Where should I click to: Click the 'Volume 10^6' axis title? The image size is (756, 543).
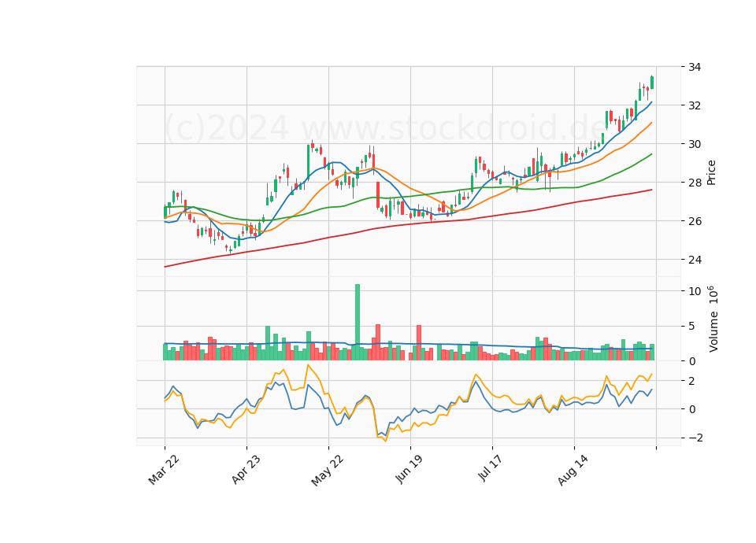[713, 319]
